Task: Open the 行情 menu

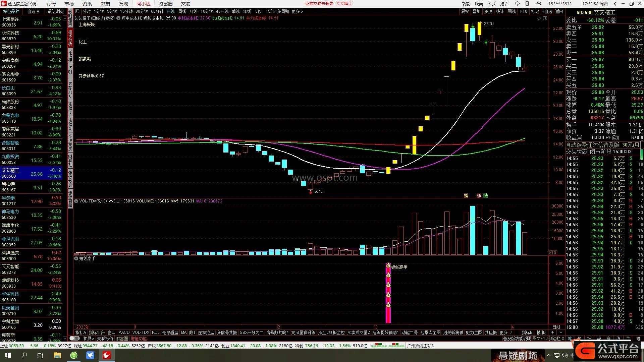Action: (51, 4)
